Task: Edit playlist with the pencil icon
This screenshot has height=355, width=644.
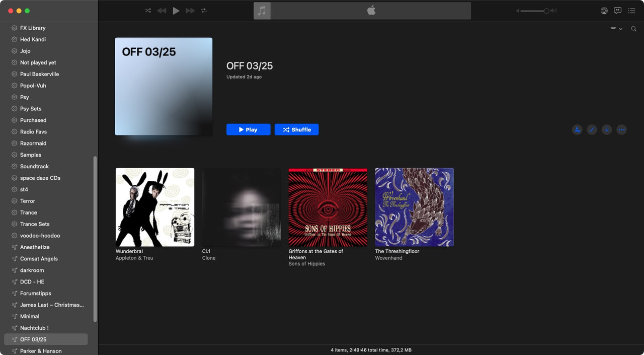Action: (592, 129)
